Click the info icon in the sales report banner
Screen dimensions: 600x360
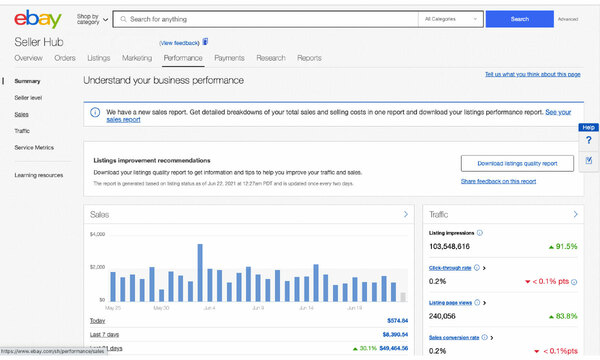[95, 112]
